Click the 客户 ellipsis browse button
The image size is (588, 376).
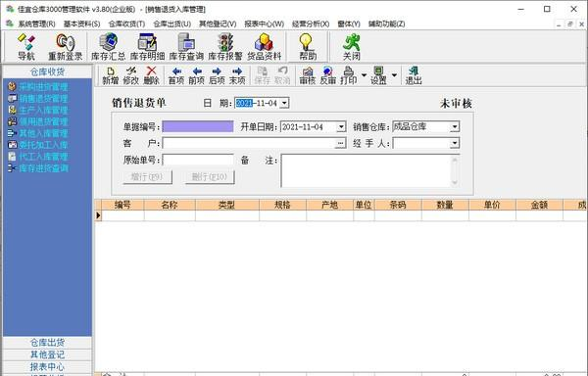pyautogui.click(x=340, y=143)
